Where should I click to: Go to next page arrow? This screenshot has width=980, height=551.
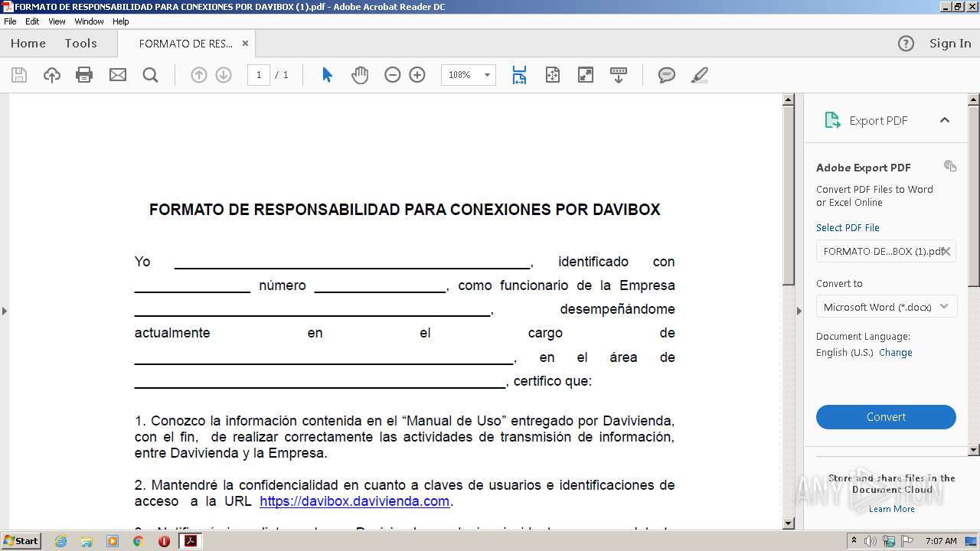(x=224, y=75)
